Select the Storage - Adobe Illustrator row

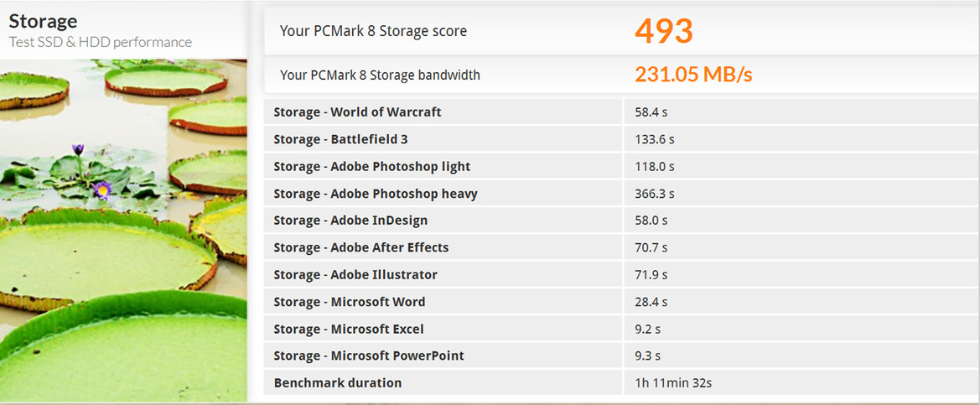point(621,275)
